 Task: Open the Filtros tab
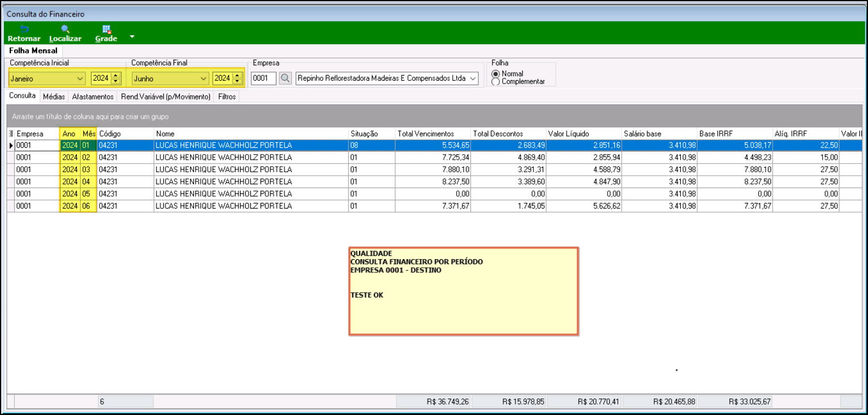point(227,97)
